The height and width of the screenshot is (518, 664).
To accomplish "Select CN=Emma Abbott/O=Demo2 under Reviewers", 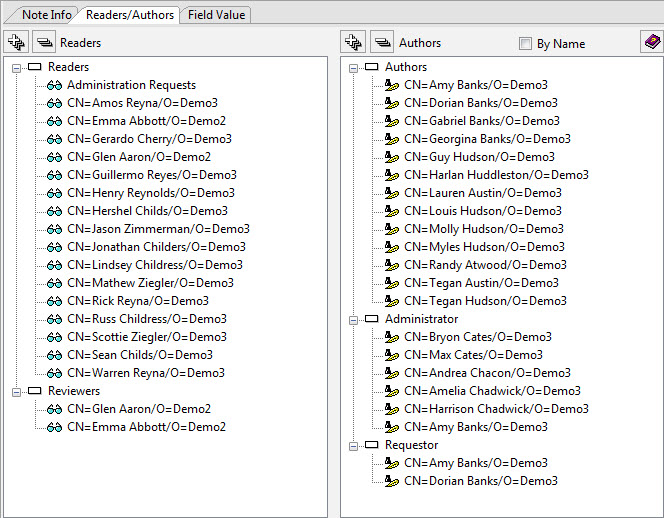I will (146, 427).
